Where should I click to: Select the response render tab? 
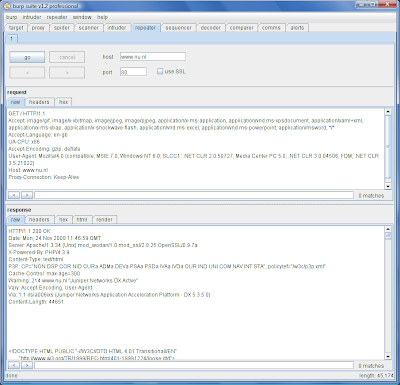pyautogui.click(x=104, y=220)
